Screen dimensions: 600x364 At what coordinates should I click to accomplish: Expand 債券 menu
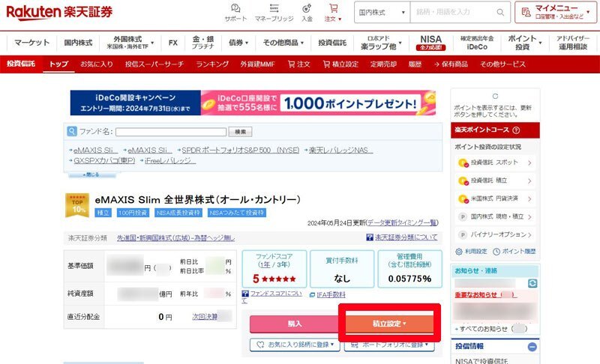click(x=238, y=43)
